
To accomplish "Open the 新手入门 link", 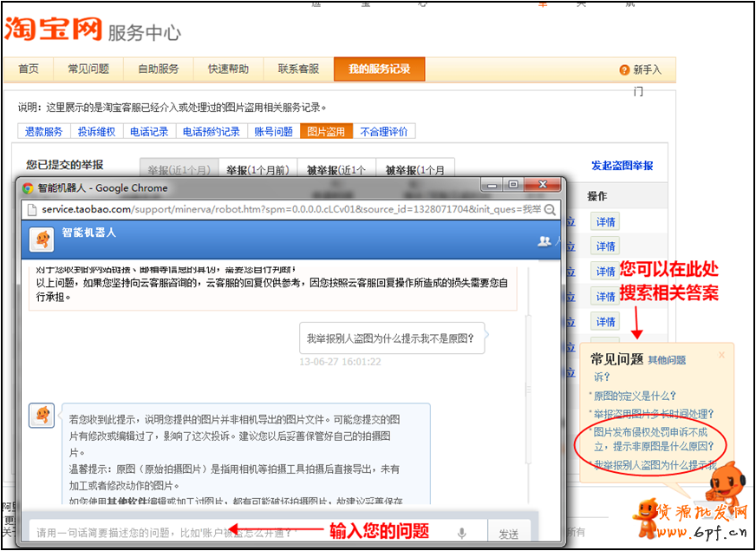I will [647, 70].
